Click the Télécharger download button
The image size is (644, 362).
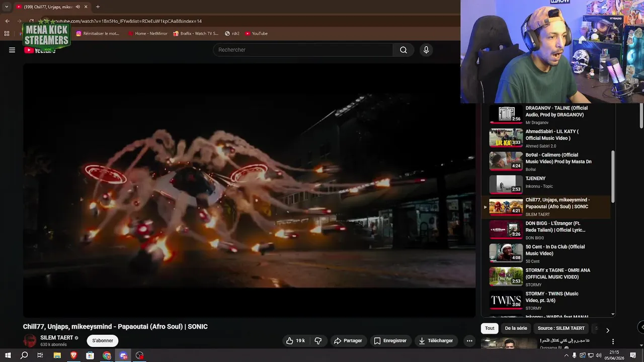click(436, 340)
